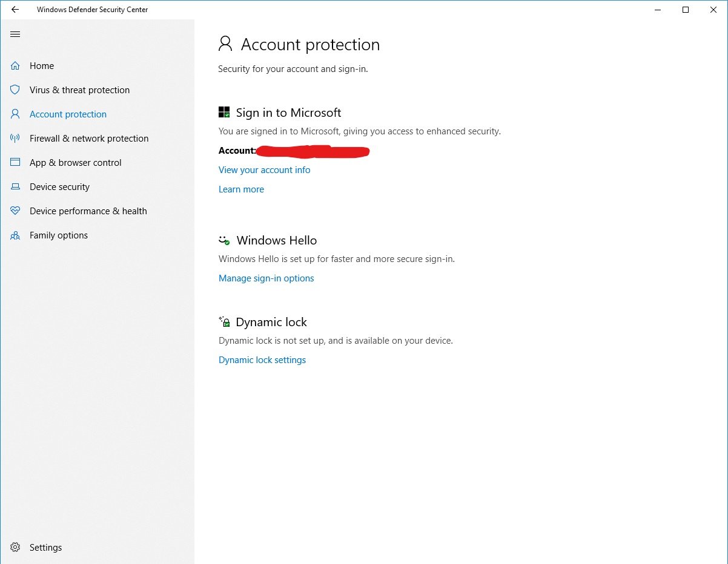Click the Account protection person icon in sidebar

click(x=15, y=114)
